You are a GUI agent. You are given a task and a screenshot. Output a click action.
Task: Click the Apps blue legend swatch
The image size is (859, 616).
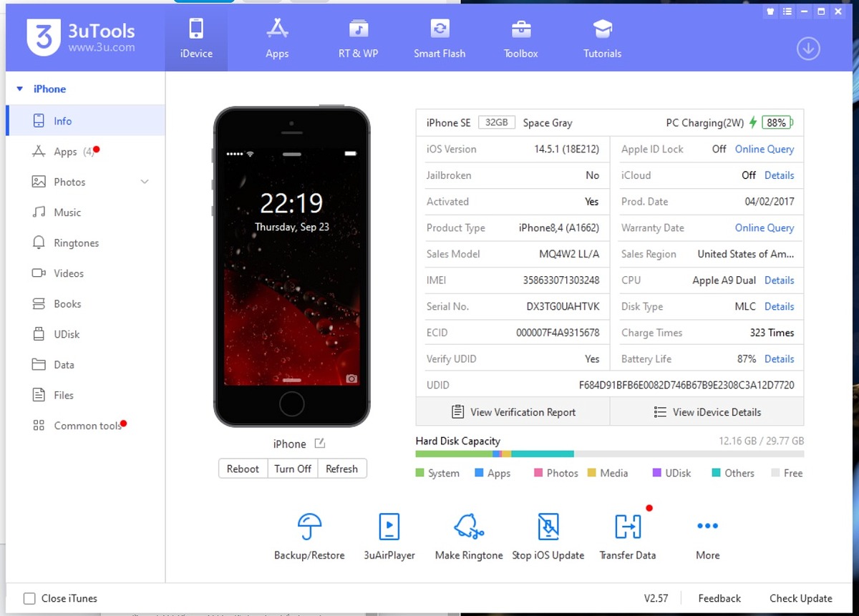(479, 473)
